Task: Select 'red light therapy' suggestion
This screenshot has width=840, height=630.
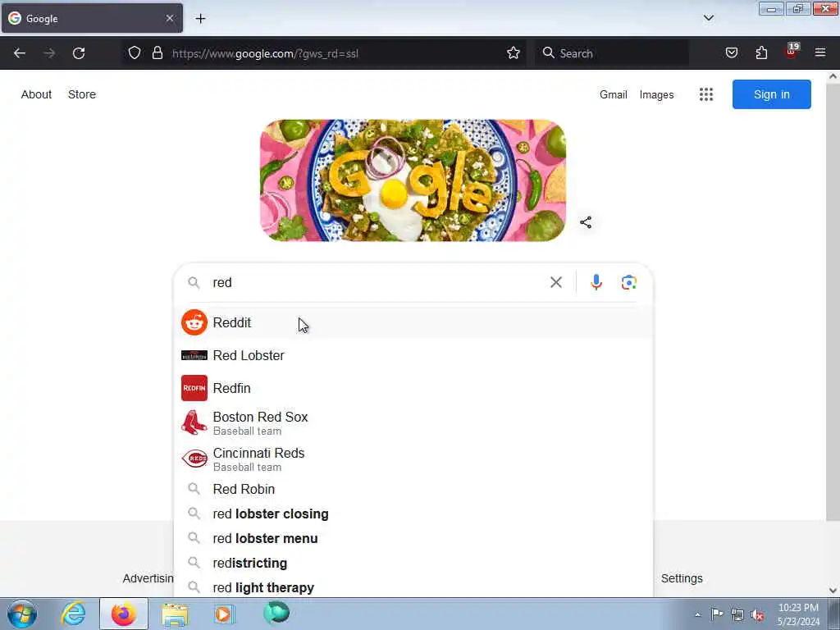Action: pyautogui.click(x=413, y=587)
